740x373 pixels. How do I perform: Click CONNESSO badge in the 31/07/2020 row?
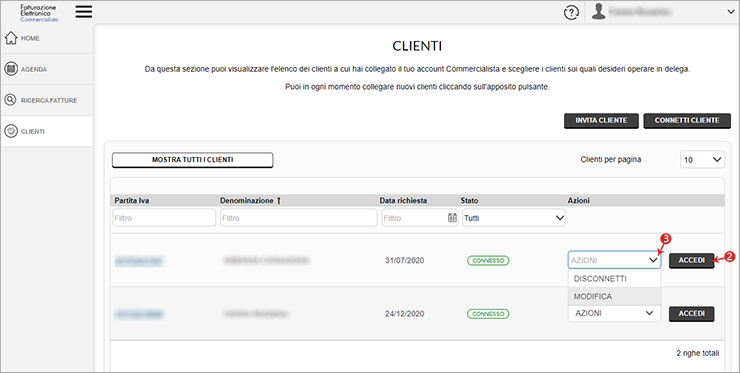coord(488,261)
